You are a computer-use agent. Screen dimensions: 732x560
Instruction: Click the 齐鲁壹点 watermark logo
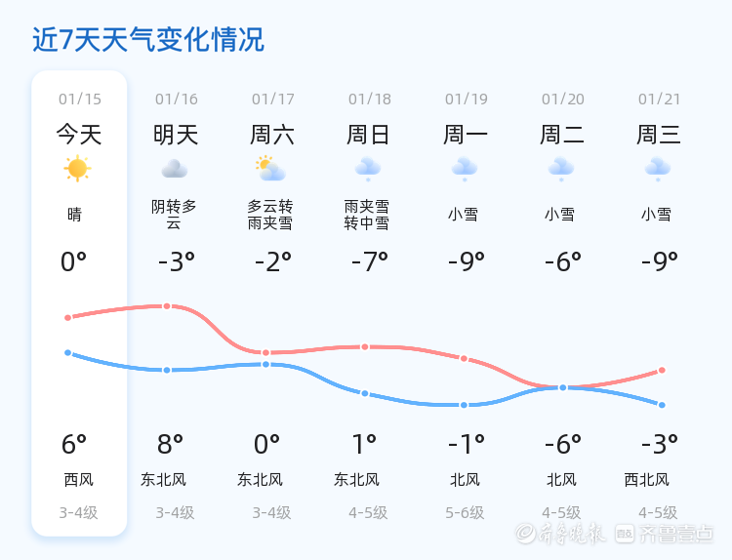[677, 533]
